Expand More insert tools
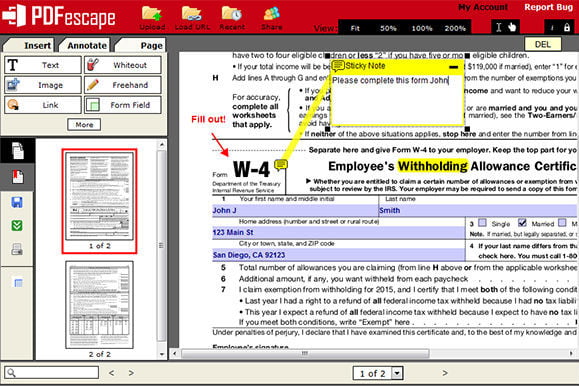This screenshot has width=579, height=386. click(x=84, y=124)
